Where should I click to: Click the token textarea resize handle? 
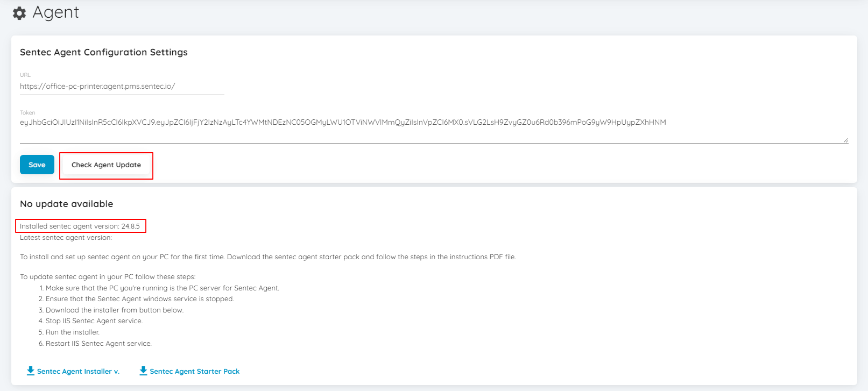point(846,140)
